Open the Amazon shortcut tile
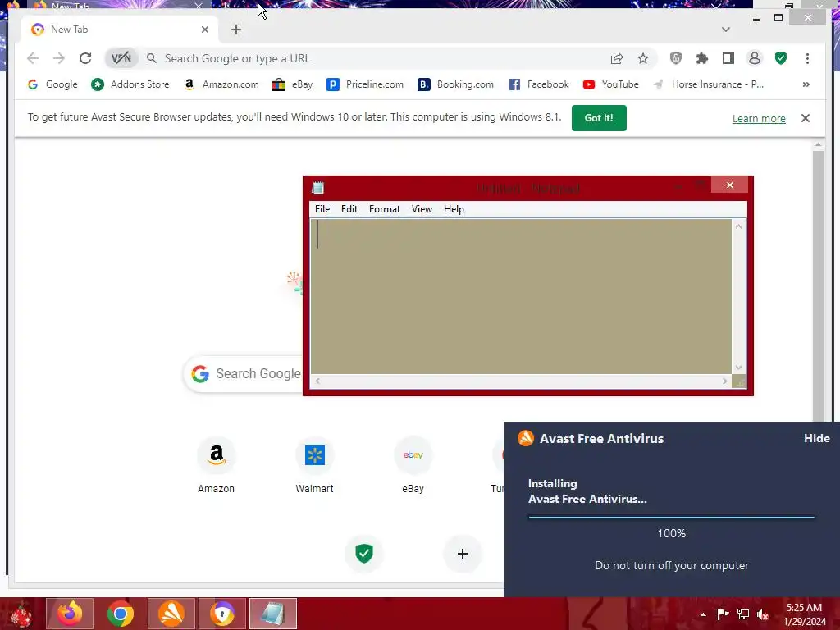This screenshot has height=630, width=840. coord(216,465)
